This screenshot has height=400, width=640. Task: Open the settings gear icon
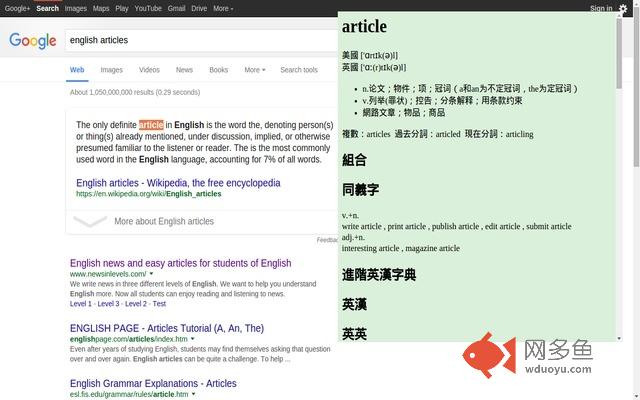pyautogui.click(x=623, y=8)
